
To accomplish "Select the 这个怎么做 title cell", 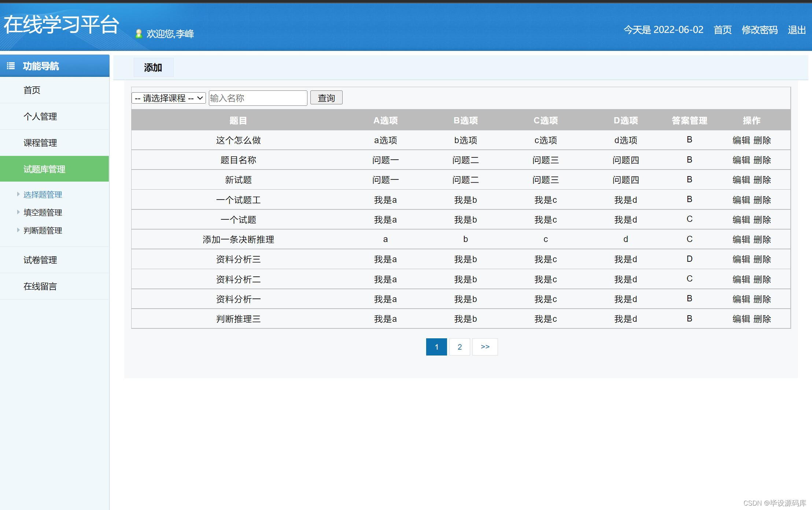I will [x=238, y=140].
